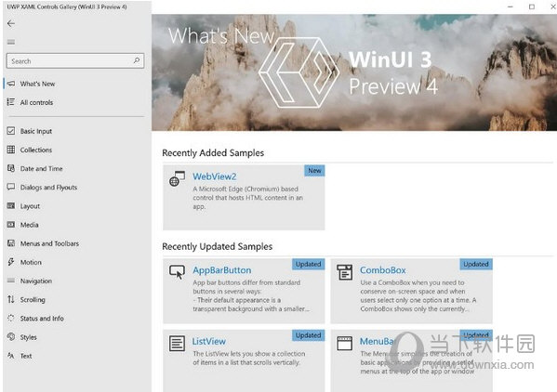The height and width of the screenshot is (392, 557).
Task: Select Date and Time category
Action: click(x=75, y=168)
